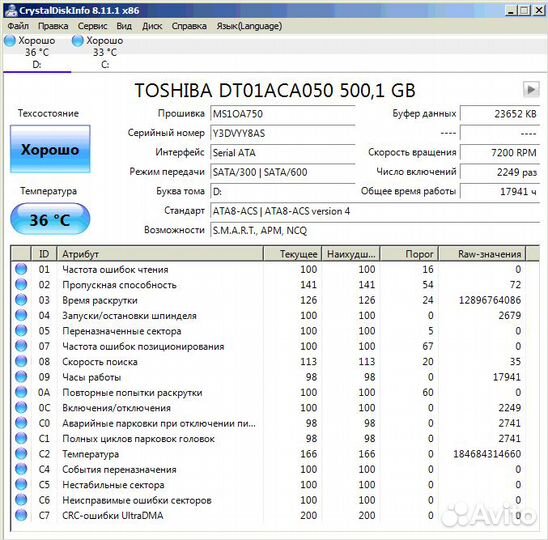Click status icon for Температура attribute C2
Image resolution: width=548 pixels, height=540 pixels.
pyautogui.click(x=21, y=454)
